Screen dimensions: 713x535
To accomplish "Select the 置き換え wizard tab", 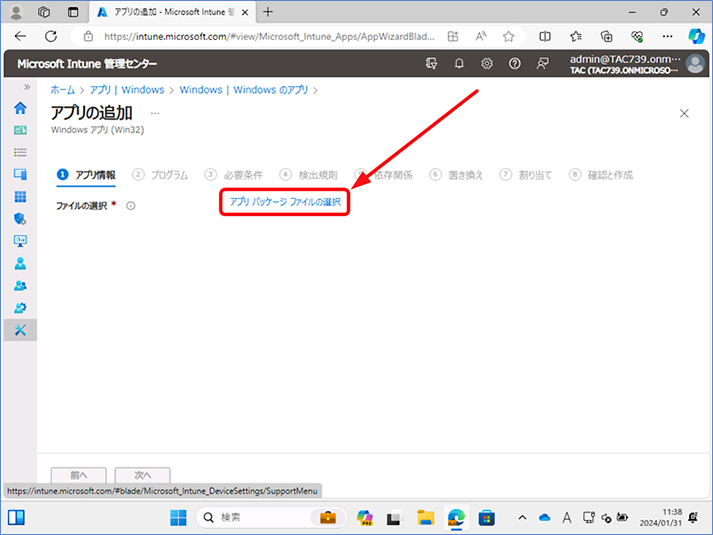I will (456, 175).
